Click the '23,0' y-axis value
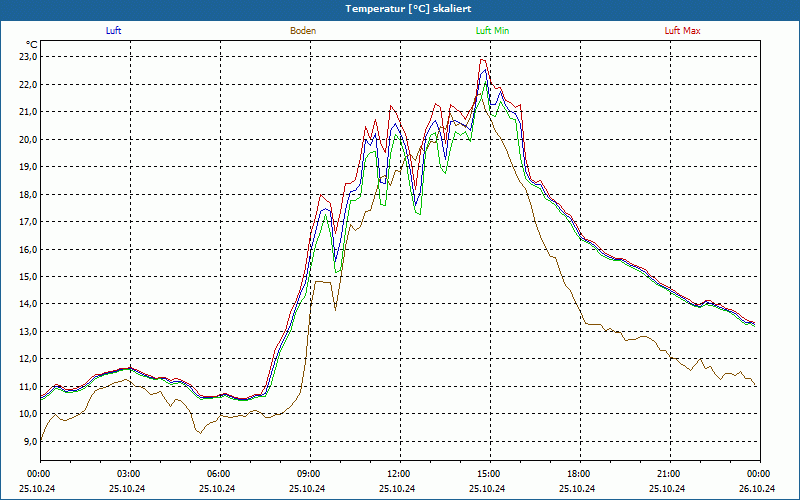 [x=29, y=57]
